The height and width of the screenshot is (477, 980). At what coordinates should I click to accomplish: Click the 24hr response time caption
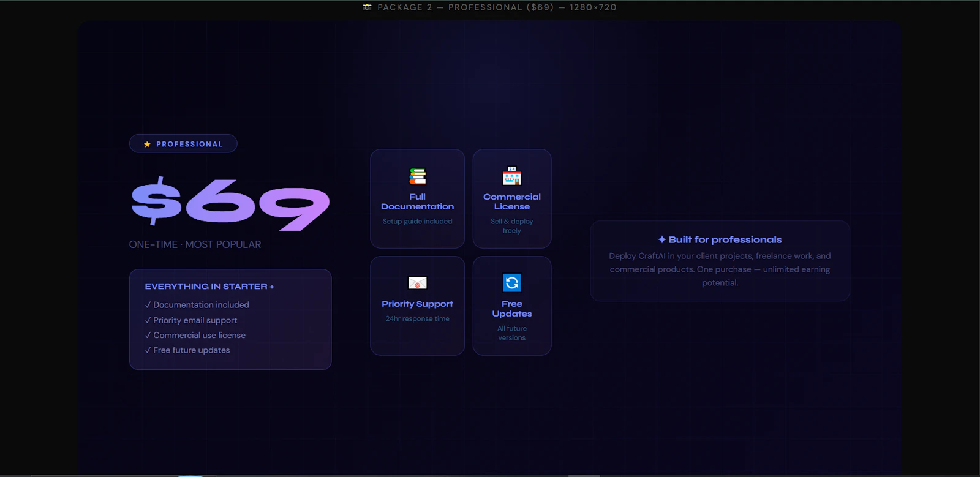(418, 319)
